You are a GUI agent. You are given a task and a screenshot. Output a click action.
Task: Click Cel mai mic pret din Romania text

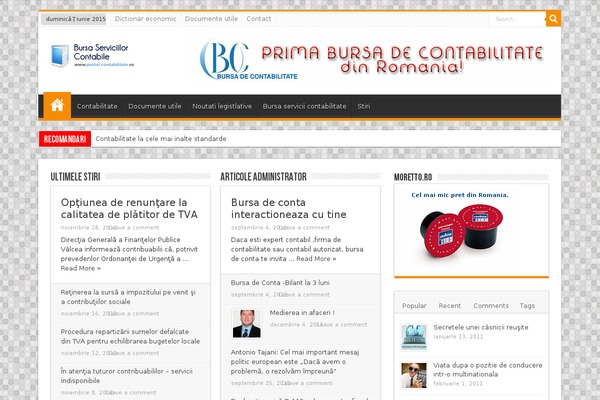[x=460, y=195]
